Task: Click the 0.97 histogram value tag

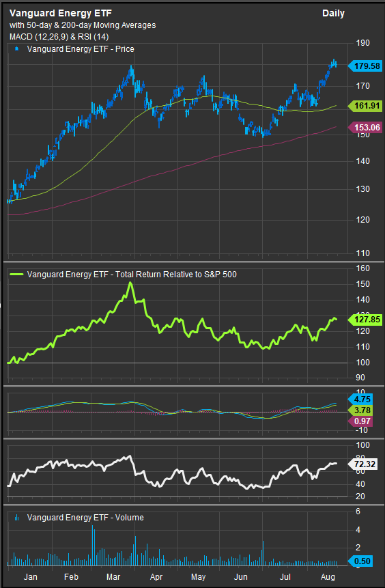Action: coord(360,421)
